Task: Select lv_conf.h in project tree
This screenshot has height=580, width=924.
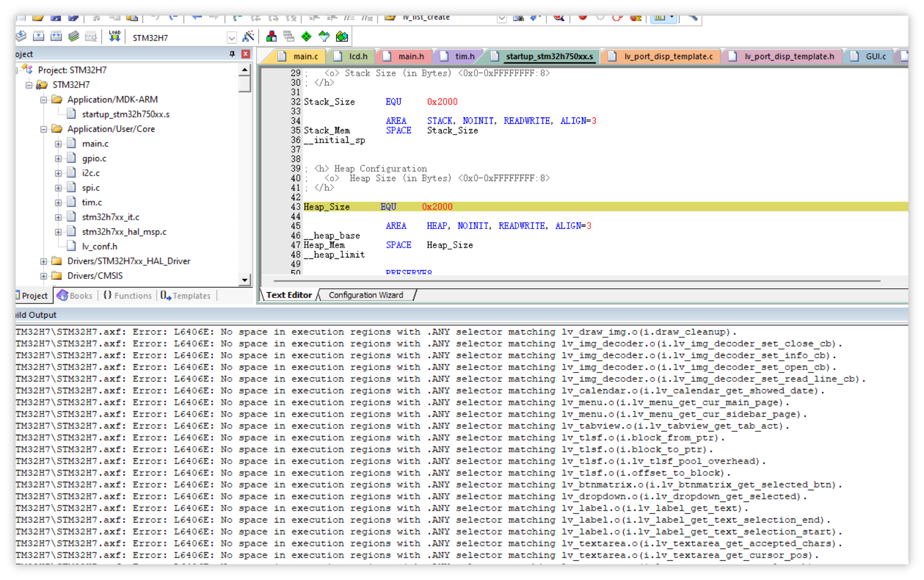Action: pyautogui.click(x=99, y=247)
